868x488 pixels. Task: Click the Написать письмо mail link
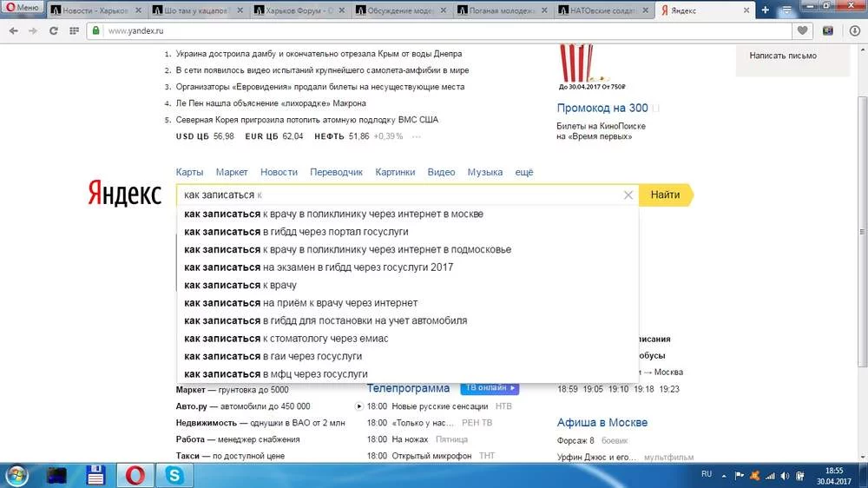783,56
